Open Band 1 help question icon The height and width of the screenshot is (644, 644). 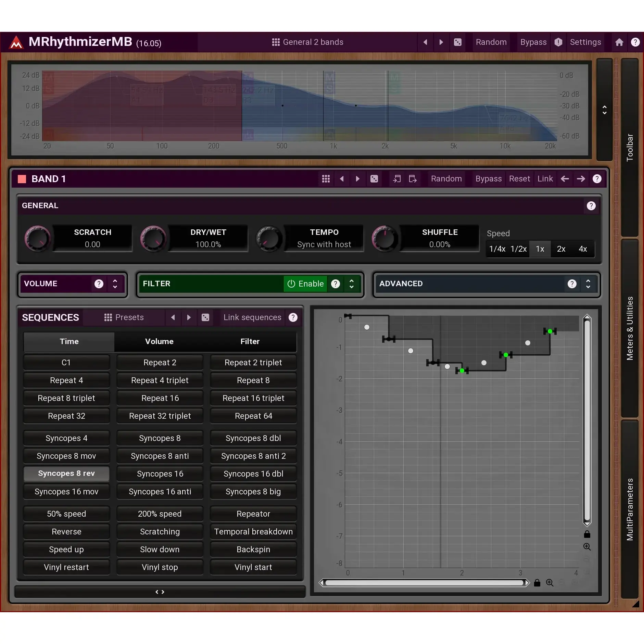click(x=597, y=179)
